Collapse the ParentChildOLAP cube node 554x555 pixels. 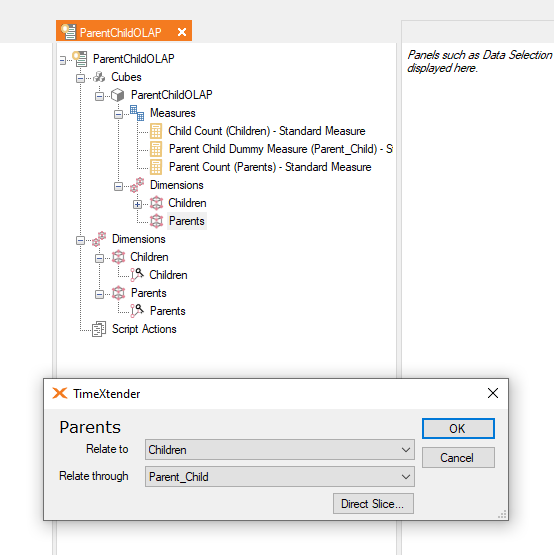point(99,96)
